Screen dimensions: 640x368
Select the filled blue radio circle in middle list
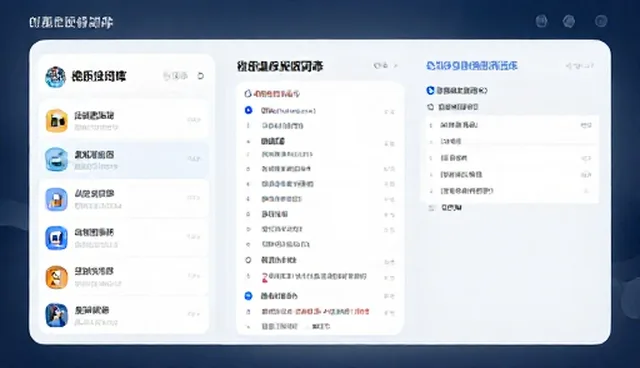248,110
